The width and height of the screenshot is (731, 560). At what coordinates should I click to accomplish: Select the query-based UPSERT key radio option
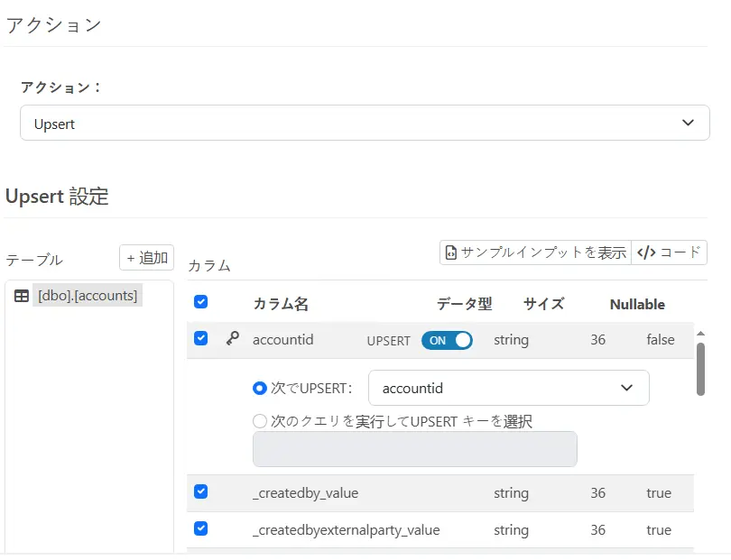260,421
